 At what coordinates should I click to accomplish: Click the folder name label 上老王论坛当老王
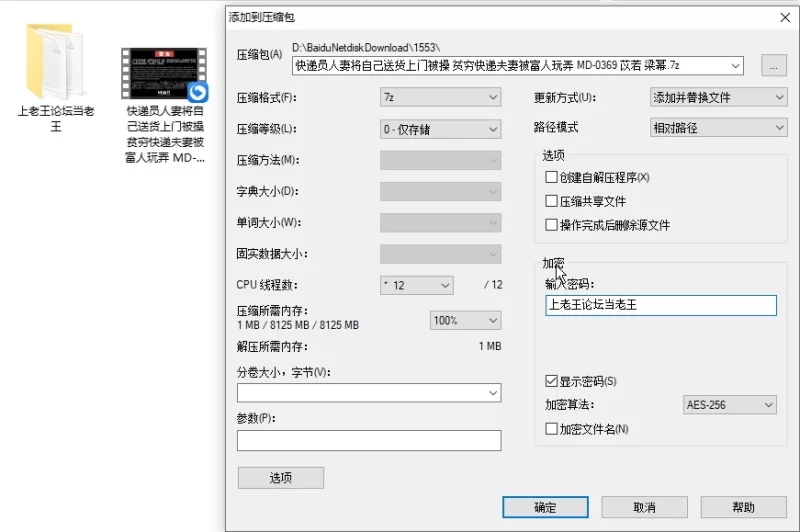click(x=56, y=118)
